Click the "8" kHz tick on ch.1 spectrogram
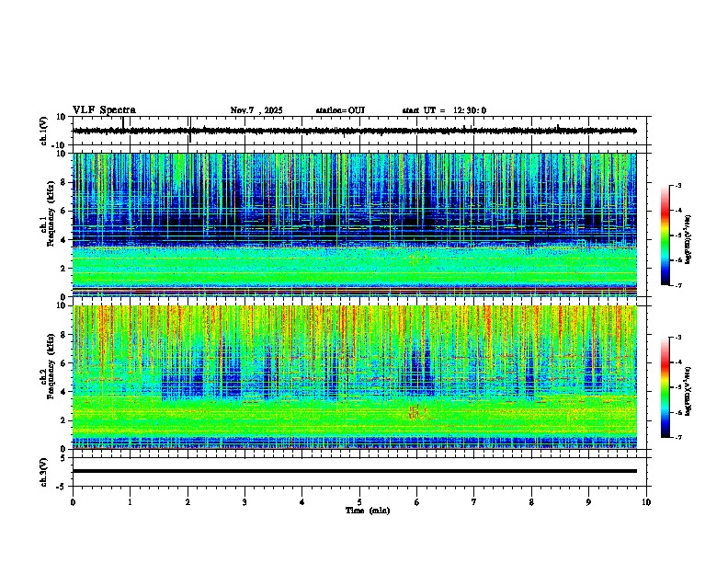This screenshot has width=728, height=563. [x=64, y=182]
